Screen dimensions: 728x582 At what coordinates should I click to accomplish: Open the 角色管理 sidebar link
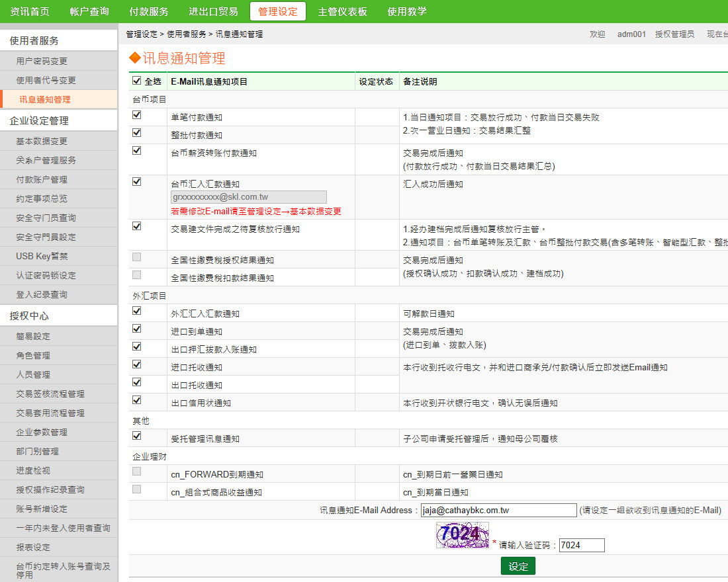pos(33,355)
